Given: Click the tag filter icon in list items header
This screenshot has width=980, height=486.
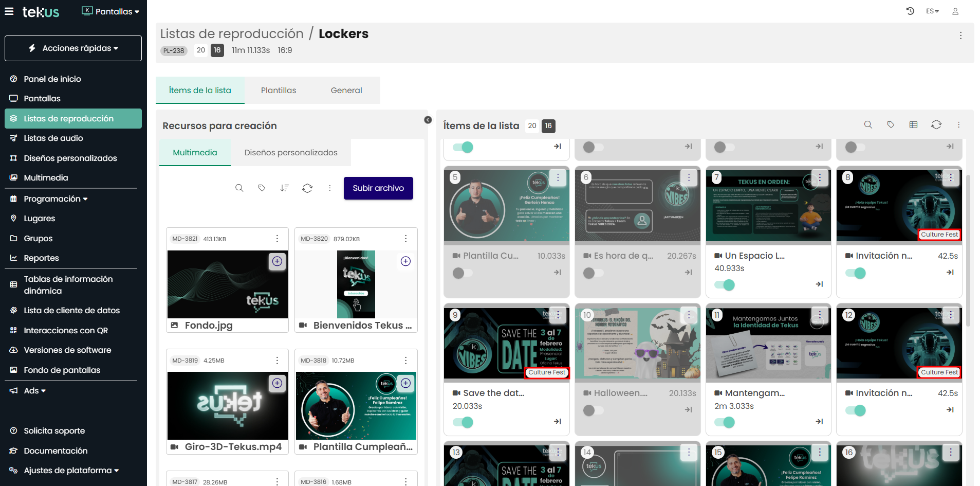Looking at the screenshot, I should click(891, 125).
